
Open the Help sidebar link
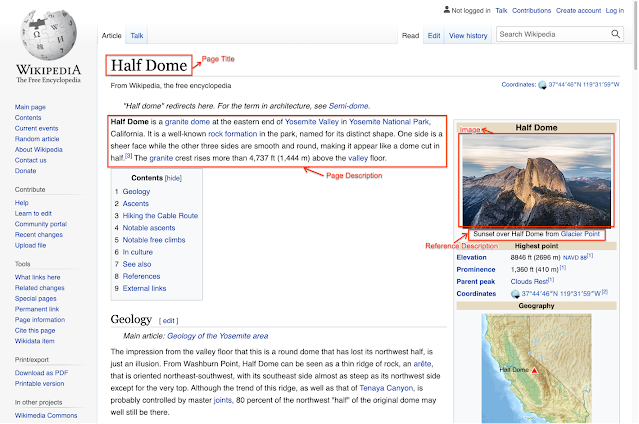(x=22, y=203)
